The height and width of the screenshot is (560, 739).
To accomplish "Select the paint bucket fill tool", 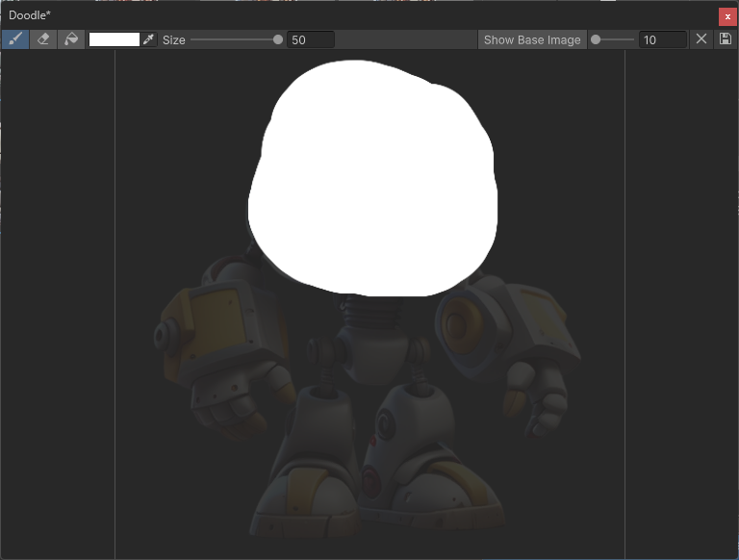I will pos(71,39).
